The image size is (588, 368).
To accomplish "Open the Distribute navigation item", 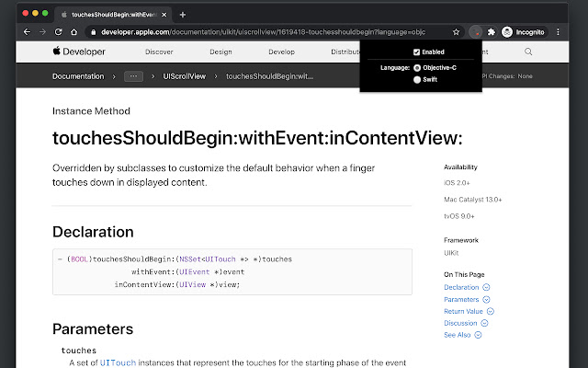I will coord(345,52).
